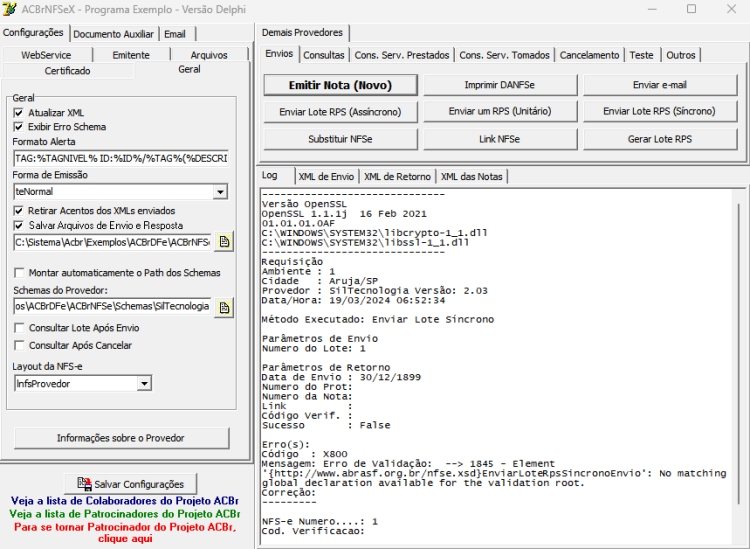This screenshot has height=549, width=750.
Task: Enable Consultar Lote Após Envio
Action: (x=19, y=328)
